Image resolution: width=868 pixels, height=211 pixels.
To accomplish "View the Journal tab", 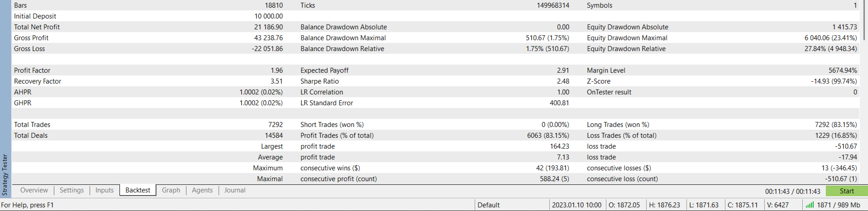I will pyautogui.click(x=235, y=190).
